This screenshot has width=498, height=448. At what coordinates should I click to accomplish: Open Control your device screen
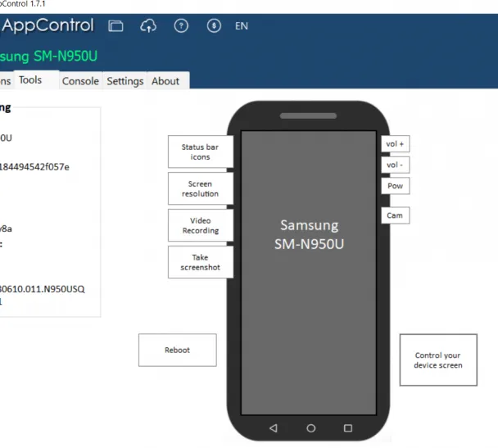pos(438,360)
